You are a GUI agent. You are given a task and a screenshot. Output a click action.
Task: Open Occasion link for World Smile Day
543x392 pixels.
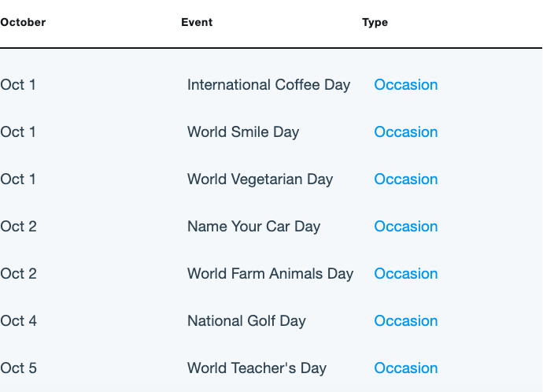tap(405, 132)
